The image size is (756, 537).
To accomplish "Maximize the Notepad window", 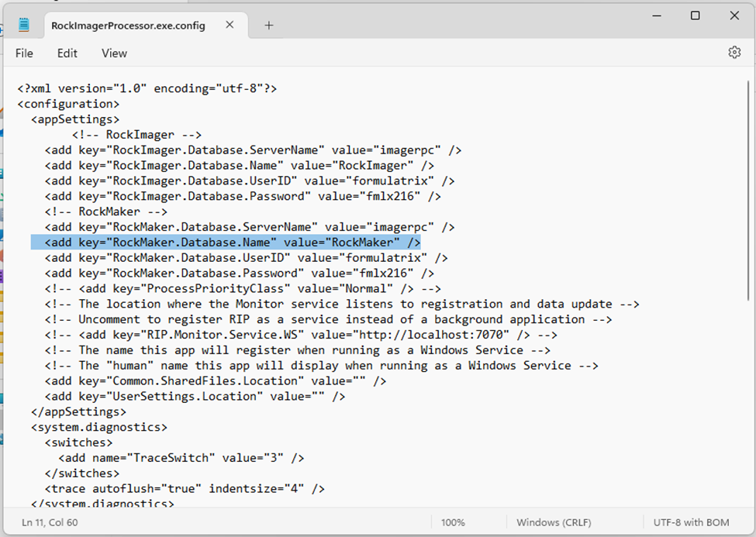I will coord(696,15).
